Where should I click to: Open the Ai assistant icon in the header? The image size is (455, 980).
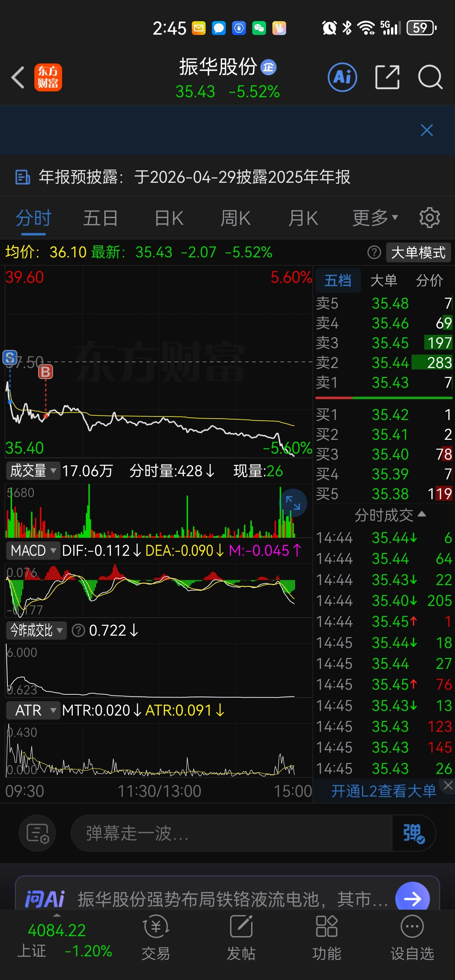click(342, 77)
